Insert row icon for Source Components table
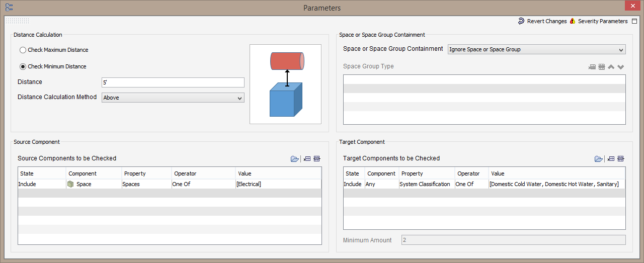This screenshot has width=644, height=263. tap(307, 159)
